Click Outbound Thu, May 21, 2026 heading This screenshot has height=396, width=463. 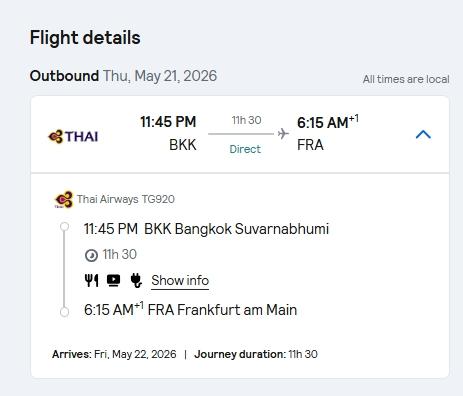(x=123, y=76)
